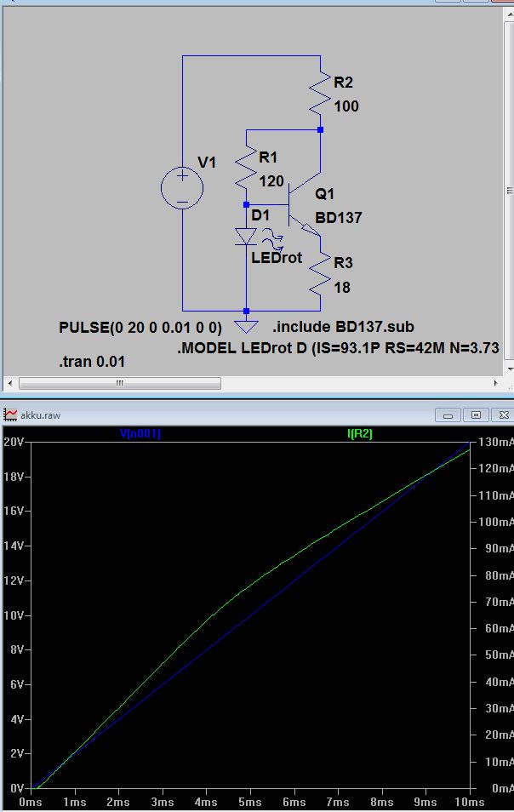This screenshot has width=514, height=812.
Task: Click the 10ms time axis label
Action: pyautogui.click(x=469, y=802)
